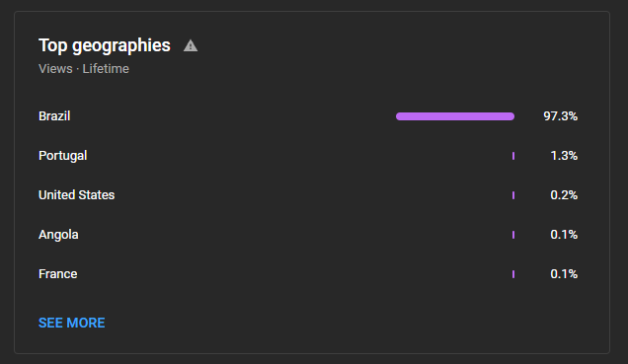Open the SEE MORE link
The image size is (628, 364).
(72, 323)
